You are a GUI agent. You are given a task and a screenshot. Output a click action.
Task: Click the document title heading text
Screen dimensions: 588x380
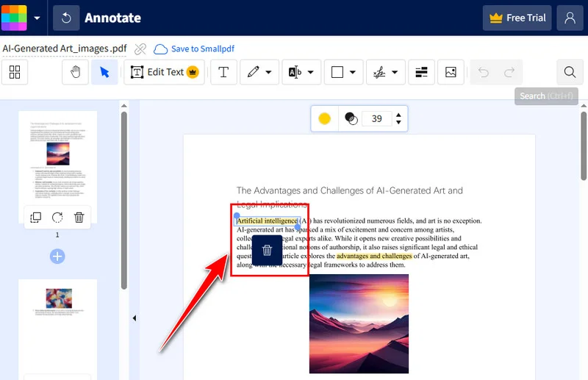[350, 197]
